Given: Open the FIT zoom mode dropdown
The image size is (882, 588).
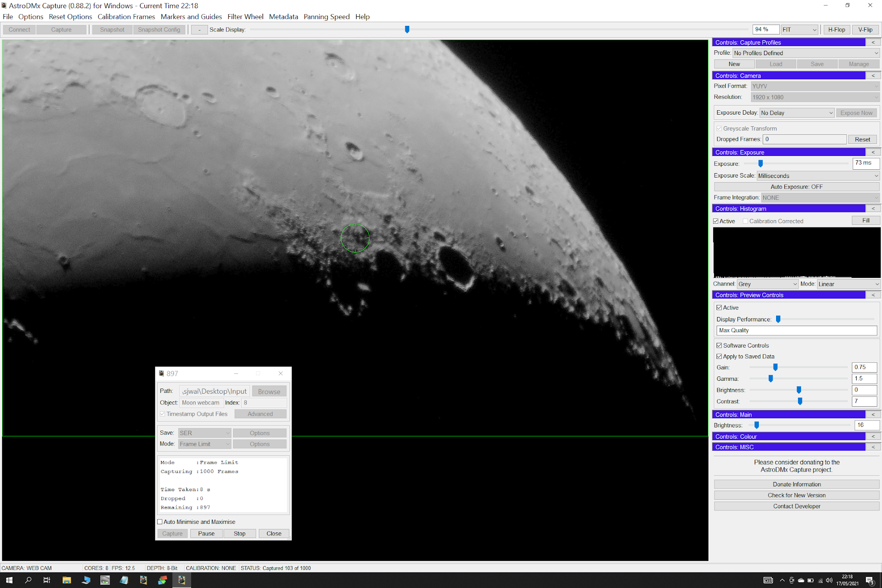Looking at the screenshot, I should [x=799, y=30].
